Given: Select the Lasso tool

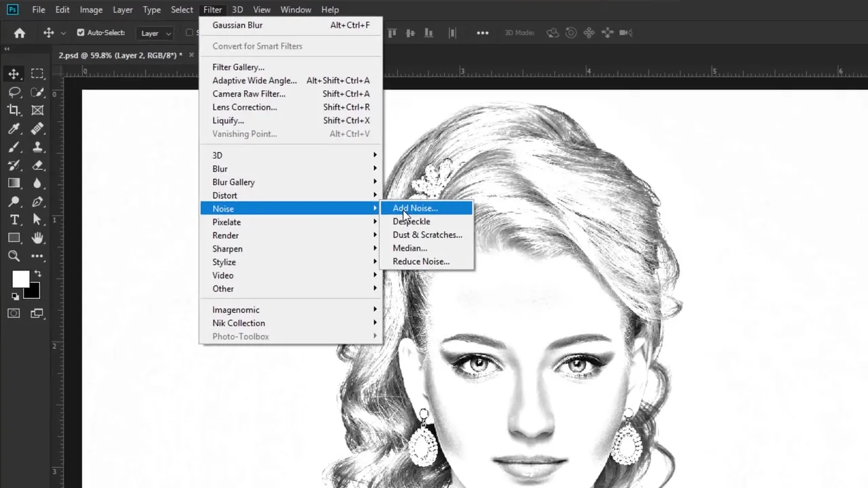Looking at the screenshot, I should (x=14, y=92).
